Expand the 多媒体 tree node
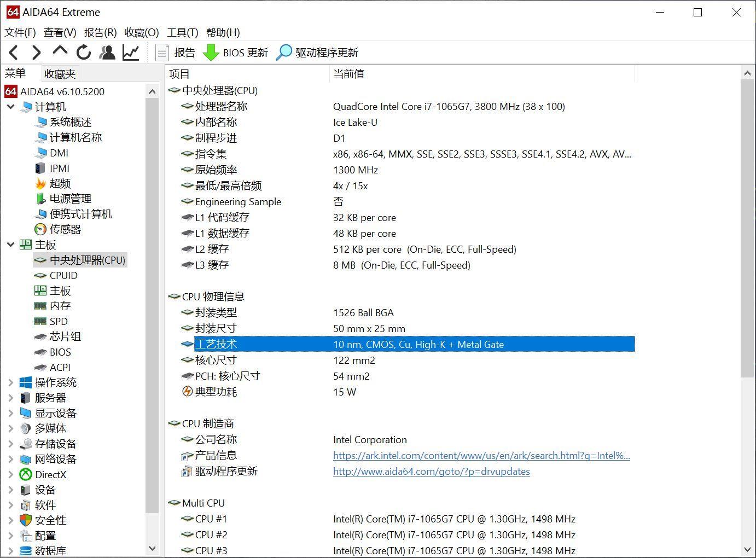Screen dimensions: 756x558 10,428
